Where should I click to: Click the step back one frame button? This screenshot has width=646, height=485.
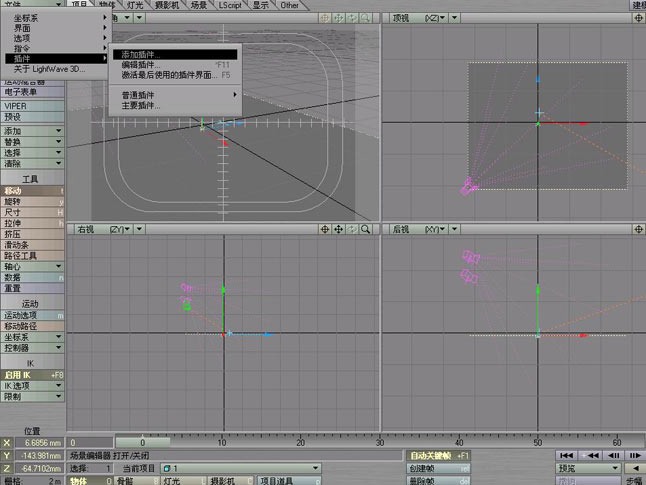coord(613,455)
